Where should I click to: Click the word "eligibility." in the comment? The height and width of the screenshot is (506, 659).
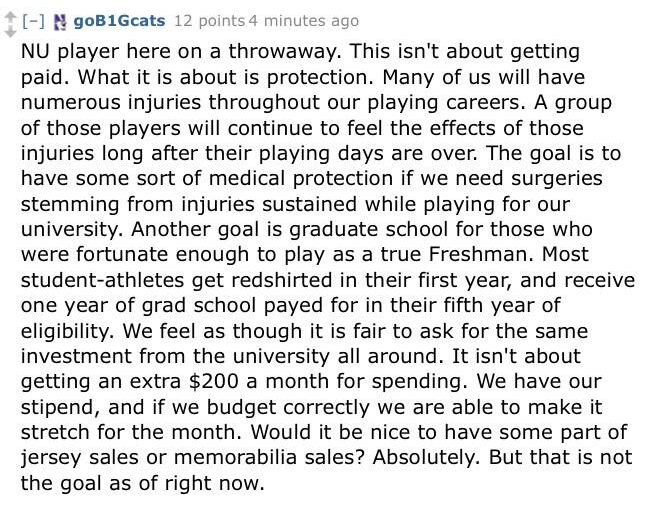click(x=66, y=331)
